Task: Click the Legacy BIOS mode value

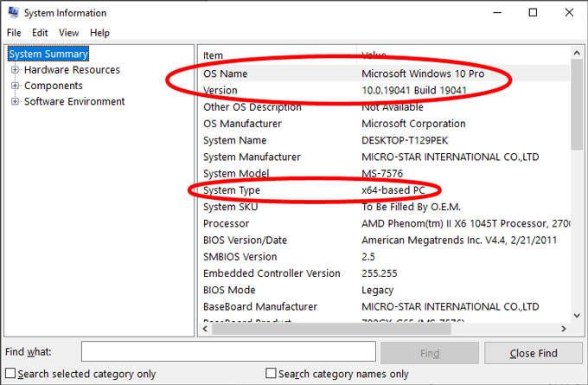Action: [x=377, y=290]
